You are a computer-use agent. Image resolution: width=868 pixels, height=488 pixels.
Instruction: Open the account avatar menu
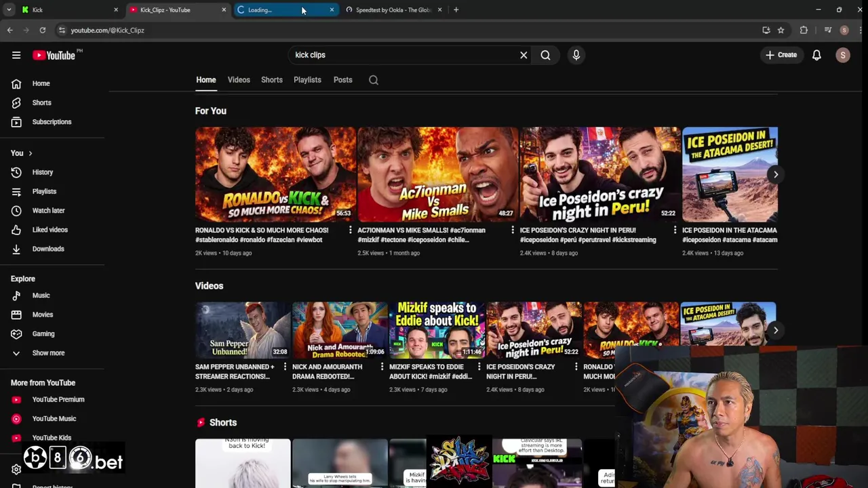tap(843, 55)
